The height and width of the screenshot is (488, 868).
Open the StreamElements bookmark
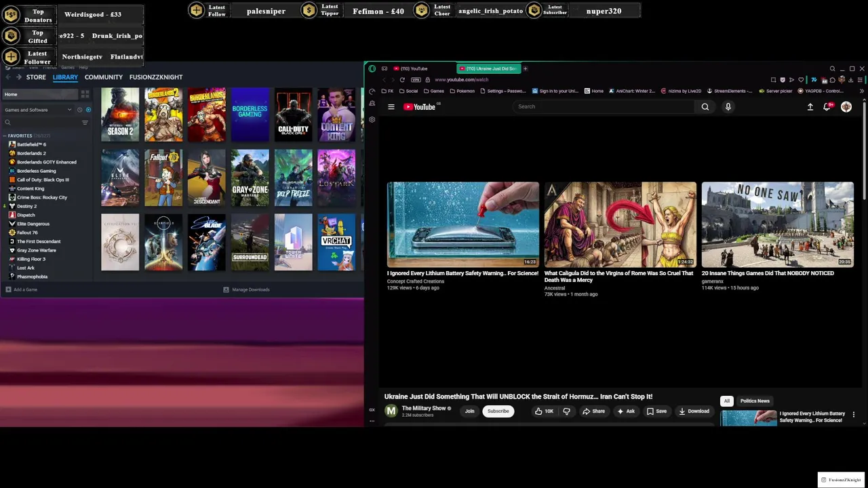pyautogui.click(x=730, y=91)
